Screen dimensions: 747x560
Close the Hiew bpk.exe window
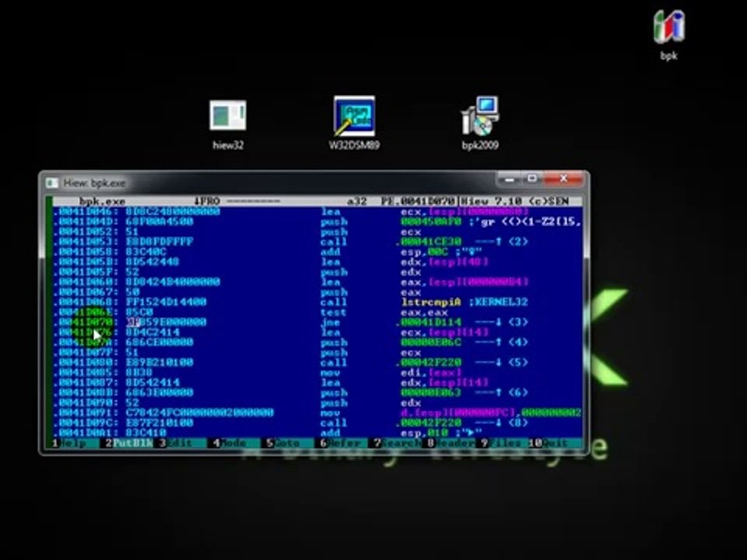point(563,180)
